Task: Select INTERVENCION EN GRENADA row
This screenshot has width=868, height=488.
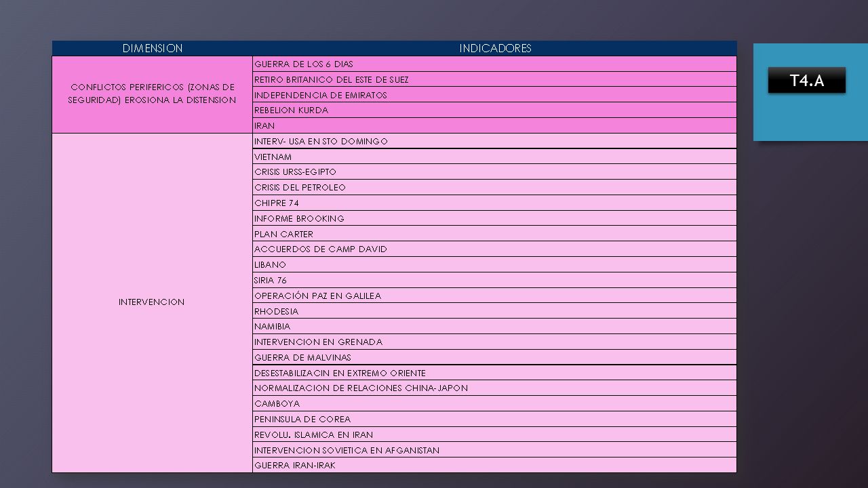Action: (494, 342)
